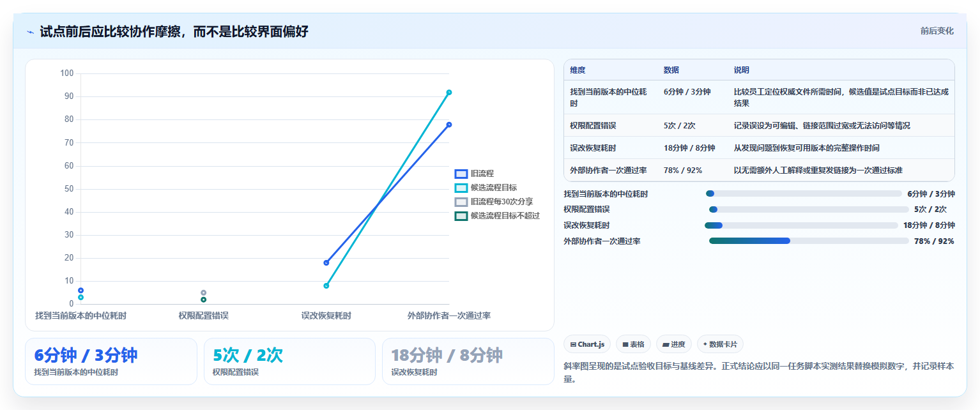Click the 维度 column header in table
Image resolution: width=980 pixels, height=410 pixels.
coord(578,70)
